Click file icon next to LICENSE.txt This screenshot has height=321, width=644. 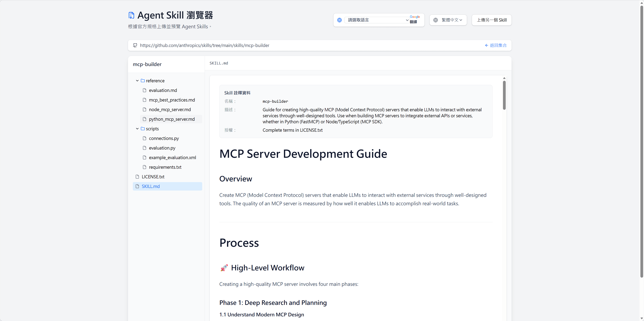137,177
